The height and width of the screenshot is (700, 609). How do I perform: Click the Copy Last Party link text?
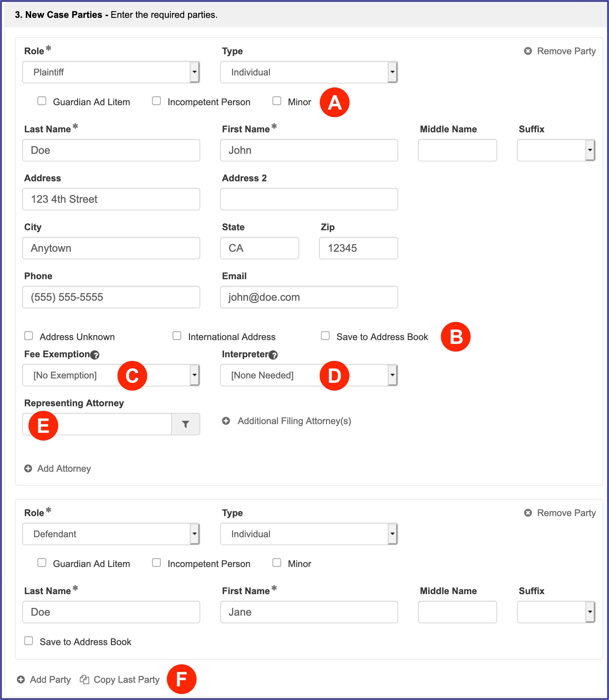pyautogui.click(x=126, y=679)
